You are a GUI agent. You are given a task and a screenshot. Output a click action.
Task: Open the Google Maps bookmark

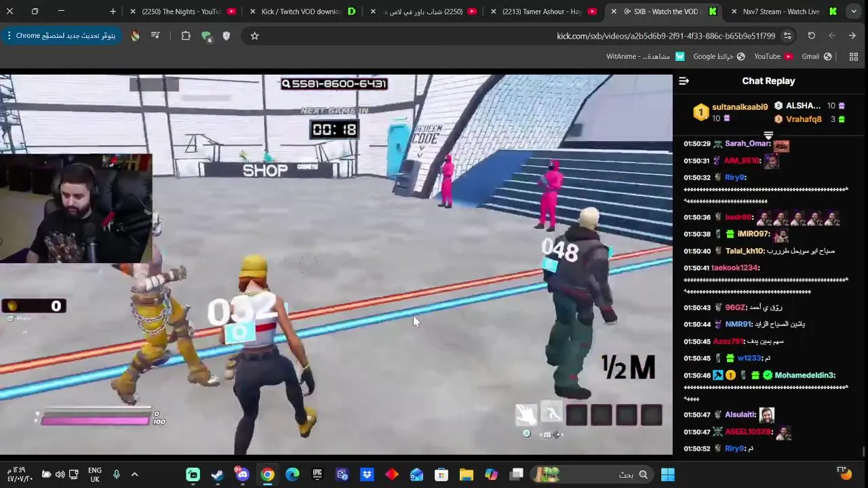719,57
